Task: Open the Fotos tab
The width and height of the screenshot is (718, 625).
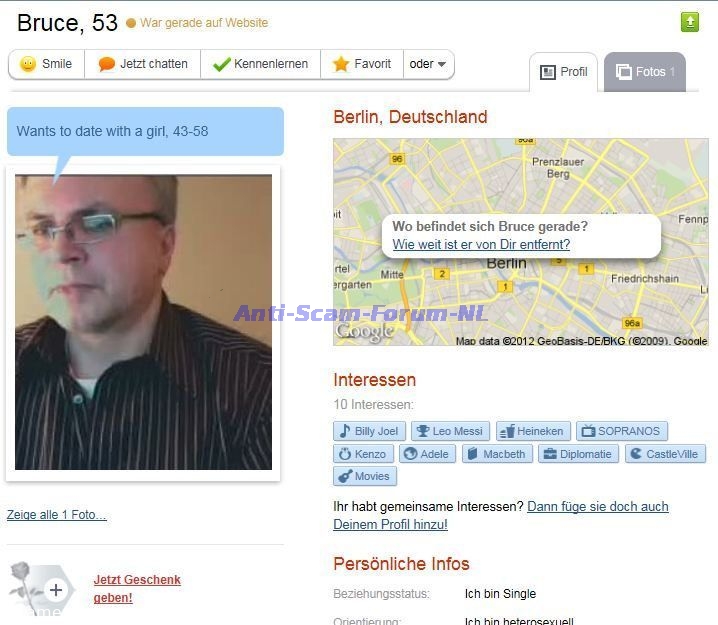Action: point(645,72)
